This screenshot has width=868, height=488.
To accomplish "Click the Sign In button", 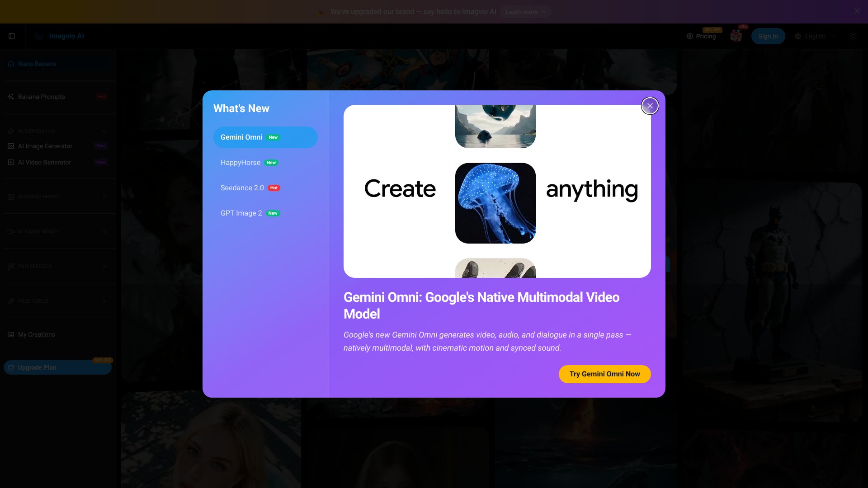I will [768, 36].
